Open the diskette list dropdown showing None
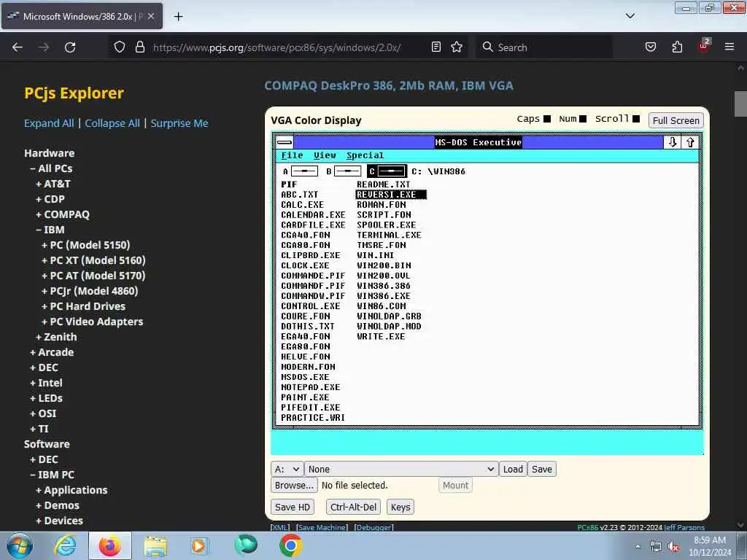The height and width of the screenshot is (560, 747). tap(401, 469)
